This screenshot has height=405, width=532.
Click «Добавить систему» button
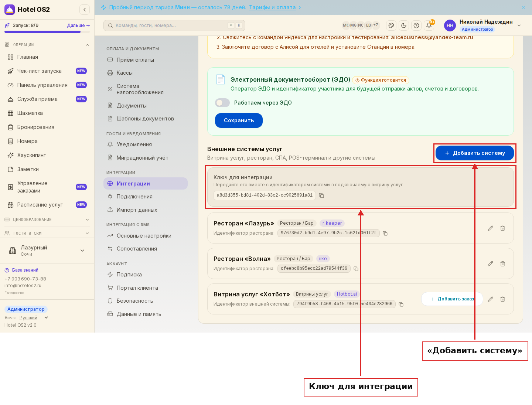coord(475,153)
